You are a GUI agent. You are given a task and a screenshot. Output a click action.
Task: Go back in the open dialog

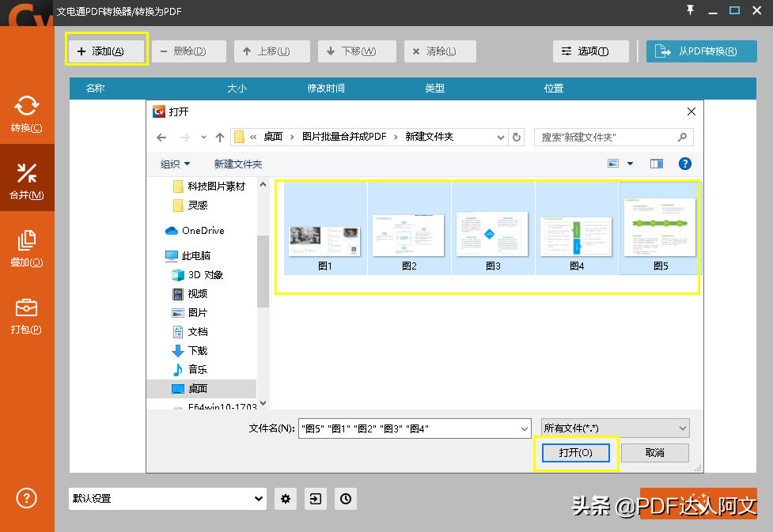click(161, 138)
